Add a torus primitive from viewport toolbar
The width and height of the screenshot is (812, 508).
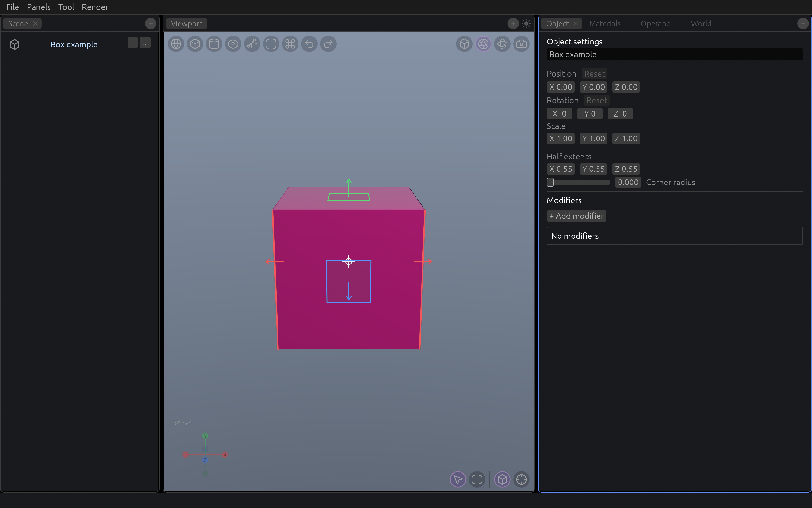233,44
